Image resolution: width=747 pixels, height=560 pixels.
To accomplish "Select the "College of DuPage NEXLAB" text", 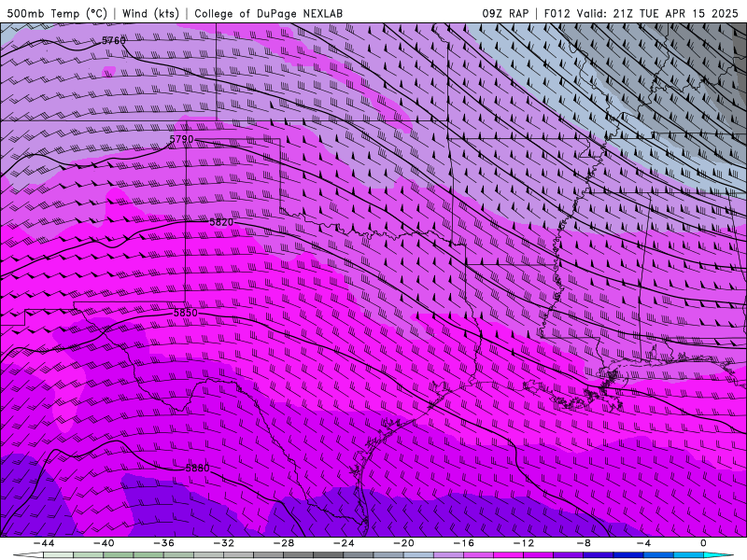I will pyautogui.click(x=268, y=13).
